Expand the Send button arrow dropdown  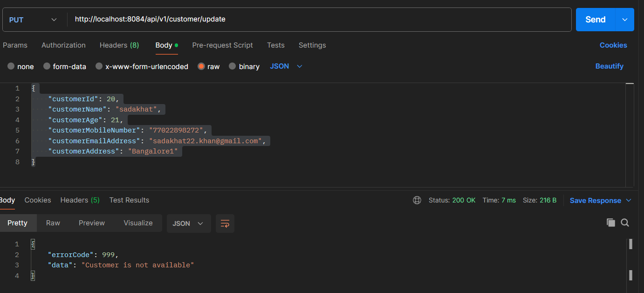[x=624, y=20]
